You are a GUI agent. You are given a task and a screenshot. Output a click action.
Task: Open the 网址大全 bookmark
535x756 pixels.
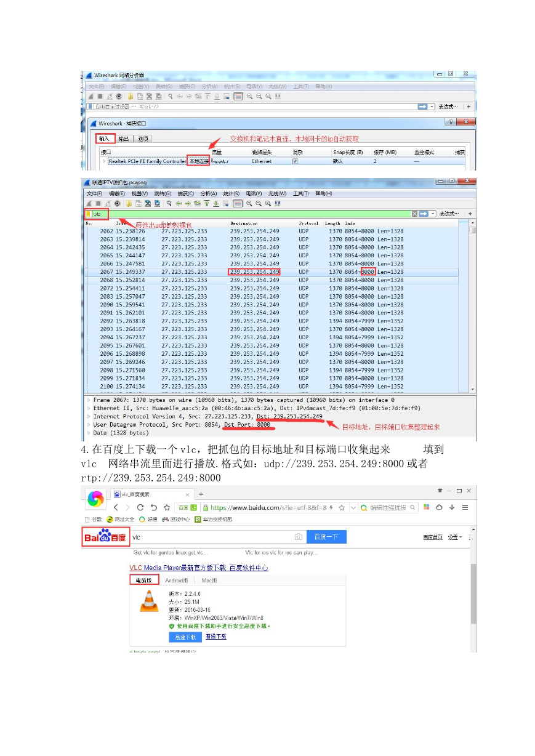pos(120,520)
